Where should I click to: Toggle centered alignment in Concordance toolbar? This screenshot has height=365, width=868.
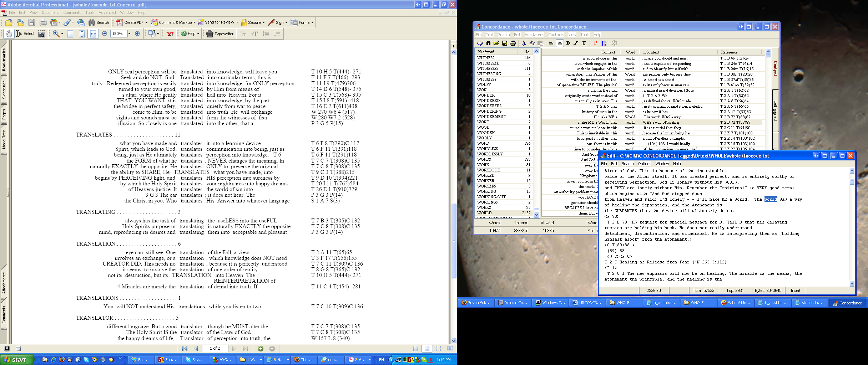559,43
